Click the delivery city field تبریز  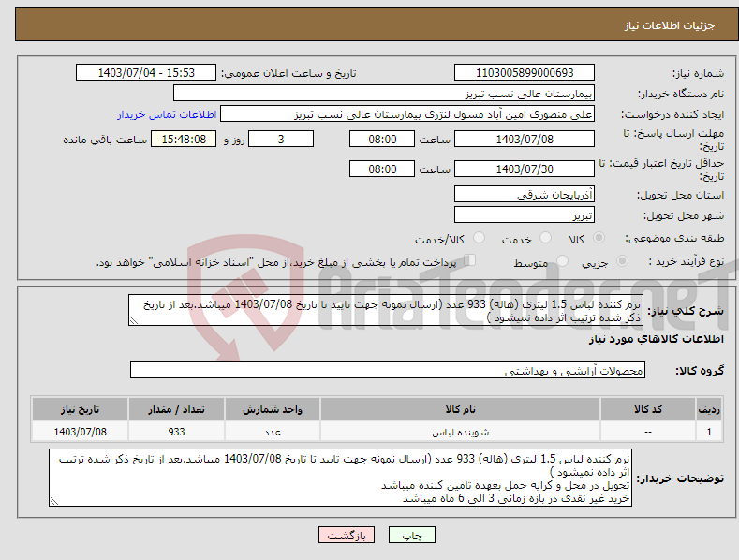pos(525,215)
